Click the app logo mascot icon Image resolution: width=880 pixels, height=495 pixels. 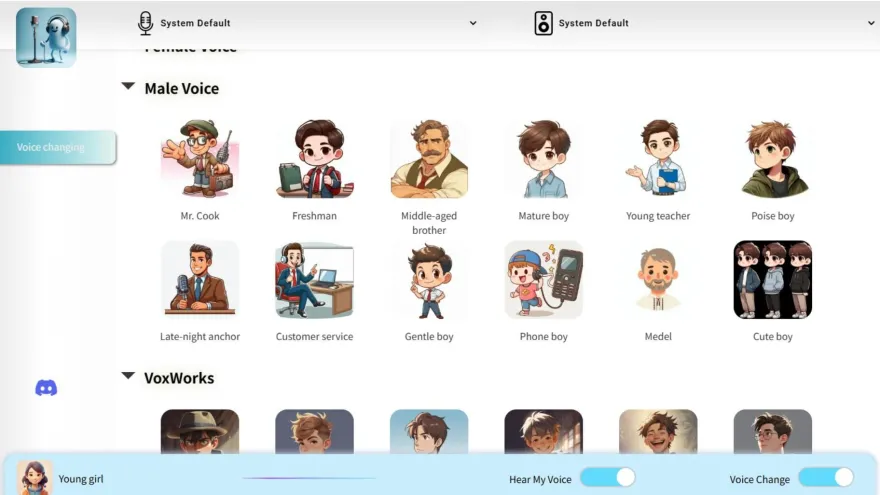[x=46, y=38]
